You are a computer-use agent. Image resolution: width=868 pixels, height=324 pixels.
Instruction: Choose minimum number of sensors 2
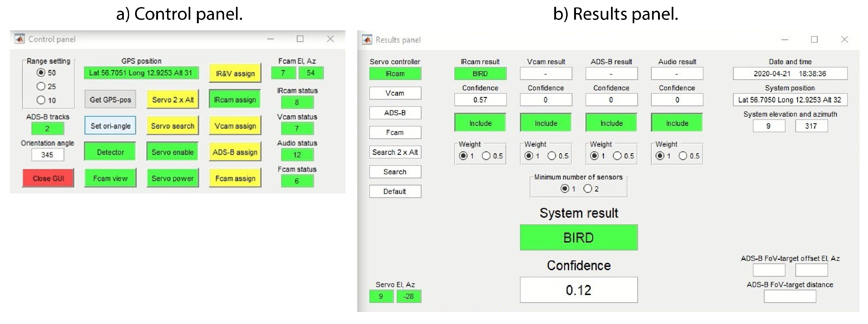pyautogui.click(x=588, y=188)
